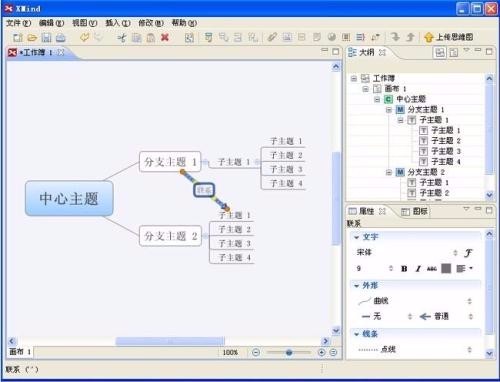
Task: Collapse the 文字 section in properties
Action: point(356,237)
